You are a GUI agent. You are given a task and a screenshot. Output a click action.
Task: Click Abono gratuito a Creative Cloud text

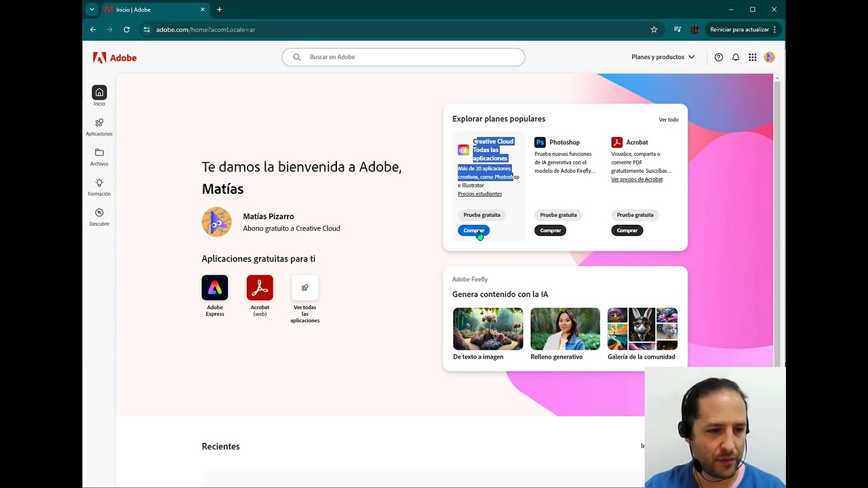(292, 228)
